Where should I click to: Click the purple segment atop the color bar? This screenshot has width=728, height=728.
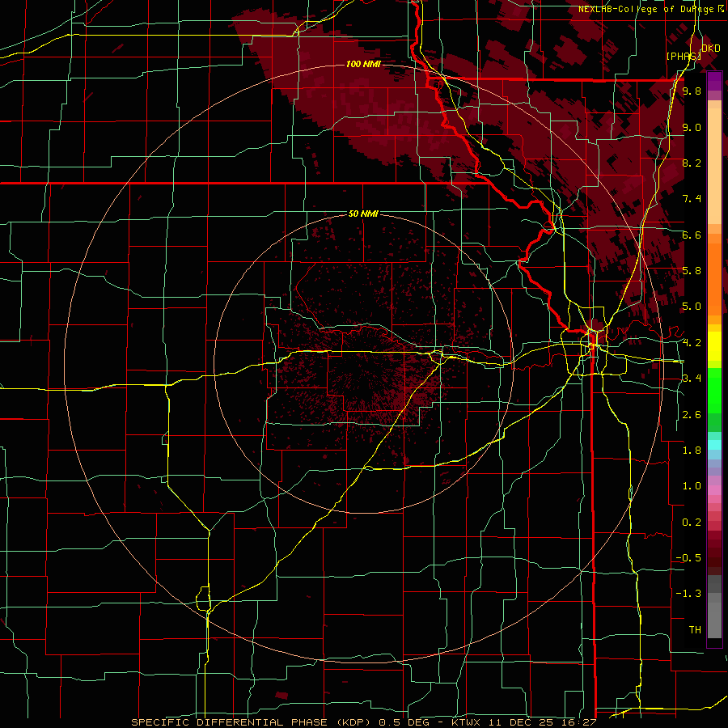[x=714, y=82]
